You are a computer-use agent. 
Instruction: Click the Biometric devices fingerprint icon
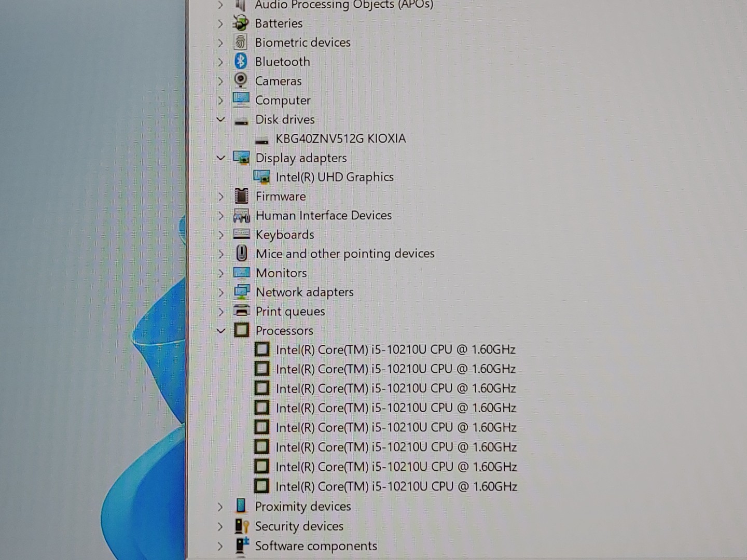240,42
